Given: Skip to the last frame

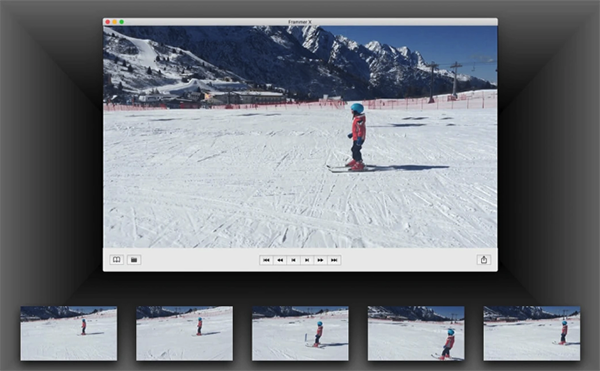Looking at the screenshot, I should tap(334, 260).
